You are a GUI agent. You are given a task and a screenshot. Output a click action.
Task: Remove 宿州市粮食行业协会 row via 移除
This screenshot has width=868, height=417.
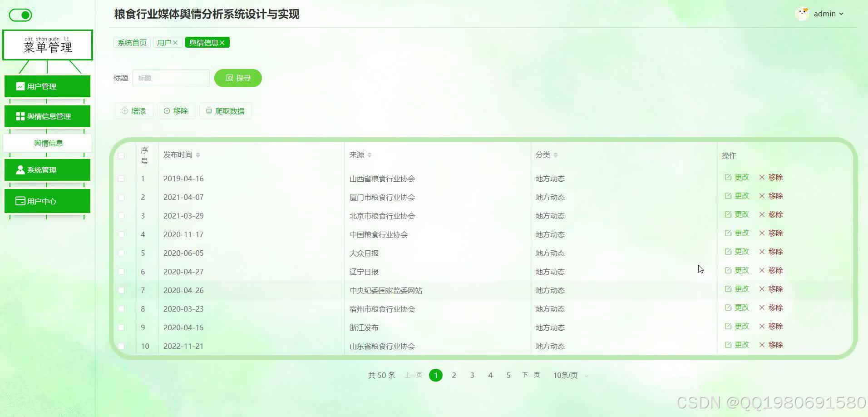click(771, 308)
